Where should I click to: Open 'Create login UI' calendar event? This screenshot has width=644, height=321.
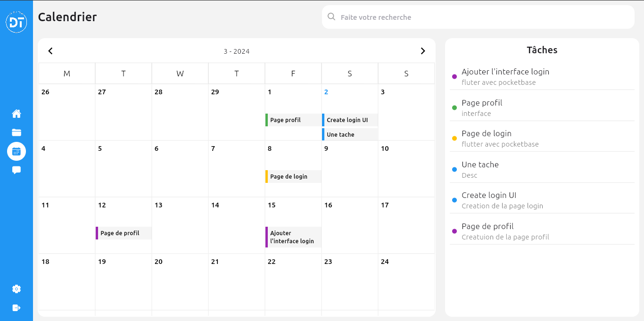click(350, 120)
